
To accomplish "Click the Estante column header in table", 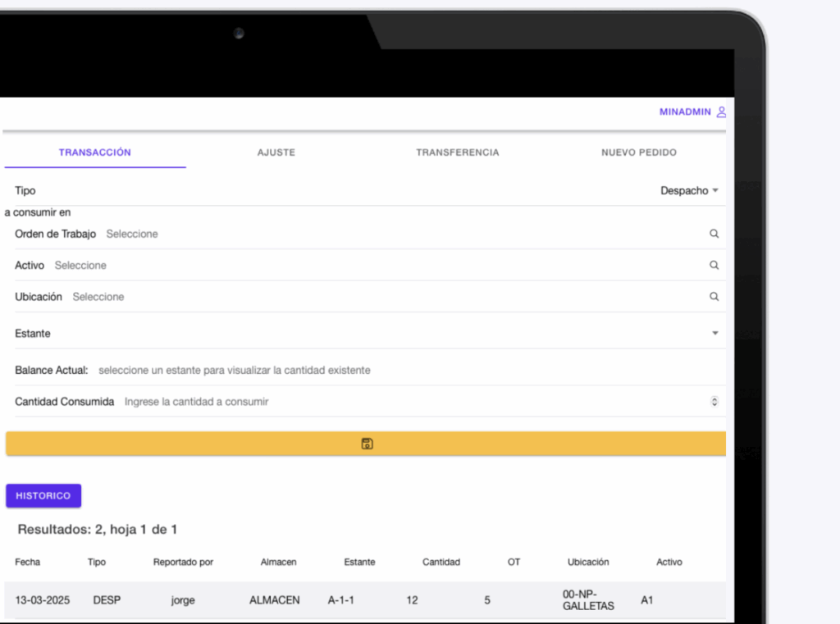I will click(x=359, y=562).
